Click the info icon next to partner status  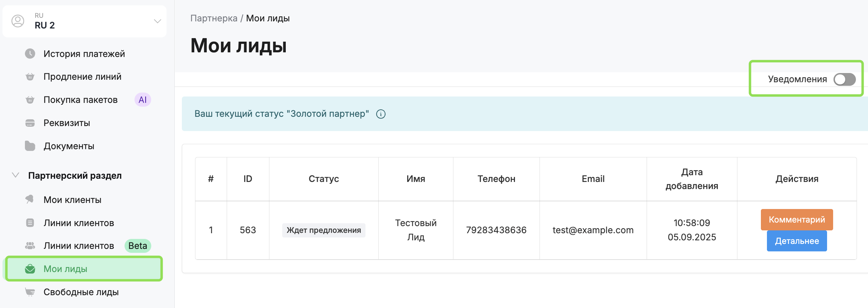[381, 114]
